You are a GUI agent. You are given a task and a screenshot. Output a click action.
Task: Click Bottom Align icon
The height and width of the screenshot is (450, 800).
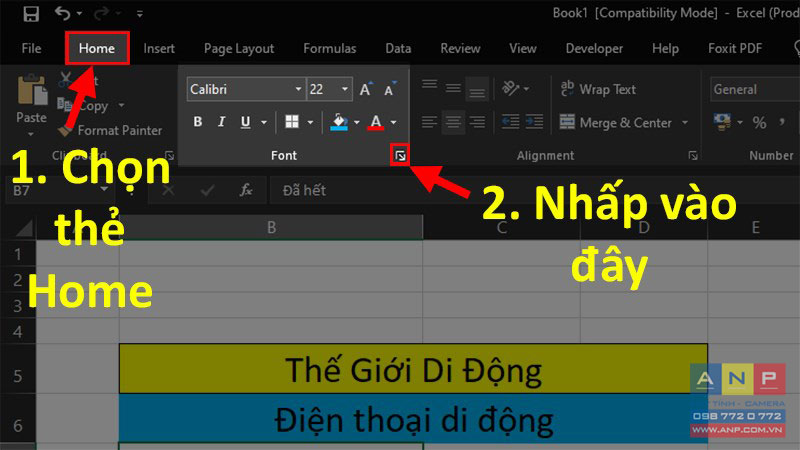point(477,89)
